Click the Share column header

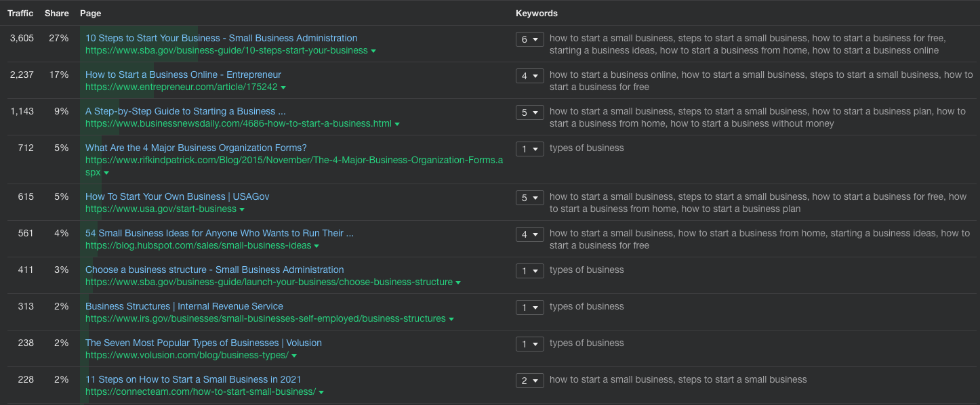(56, 14)
